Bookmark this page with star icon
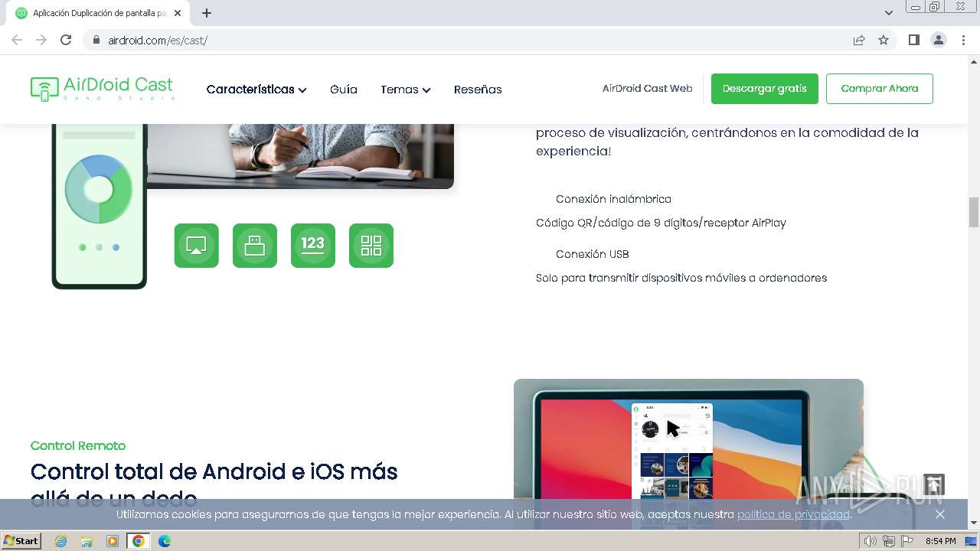980x551 pixels. click(884, 40)
